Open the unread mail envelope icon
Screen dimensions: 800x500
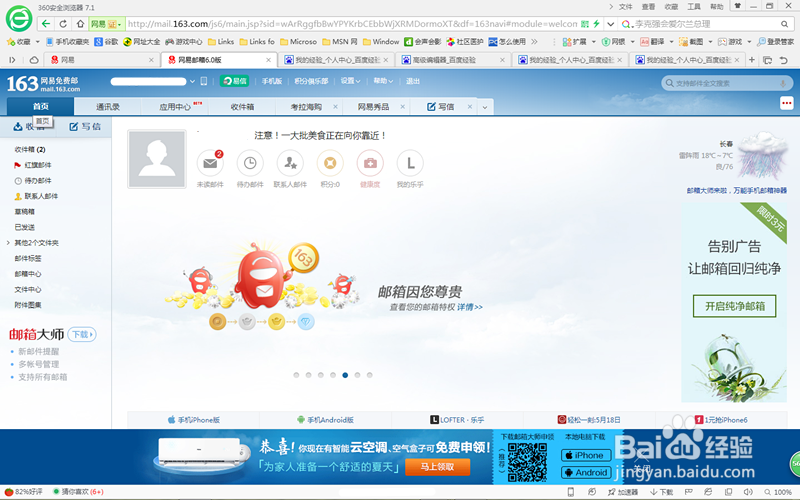(210, 163)
